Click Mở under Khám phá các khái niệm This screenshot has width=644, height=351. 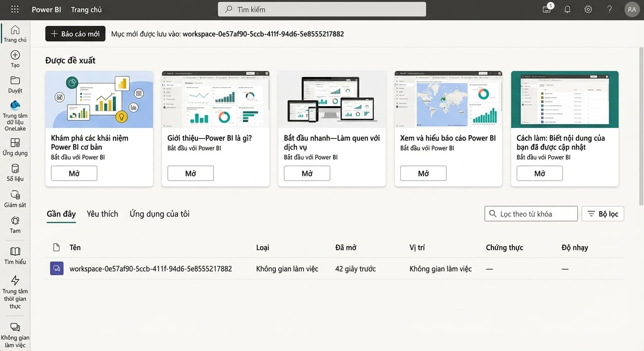tap(74, 173)
